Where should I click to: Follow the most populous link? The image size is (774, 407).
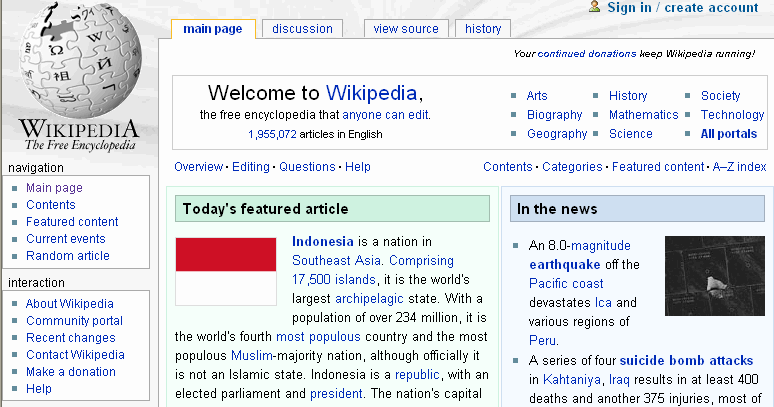[x=318, y=337]
